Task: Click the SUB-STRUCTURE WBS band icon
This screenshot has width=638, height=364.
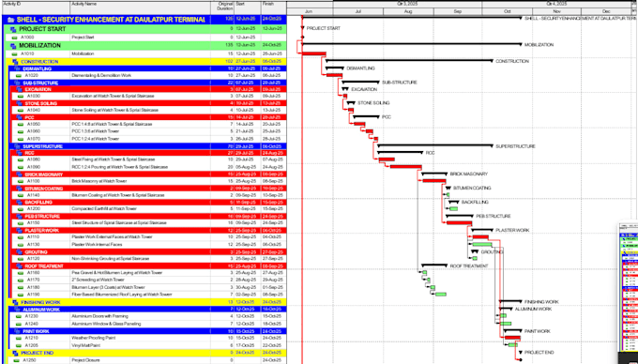Action: 17,83
